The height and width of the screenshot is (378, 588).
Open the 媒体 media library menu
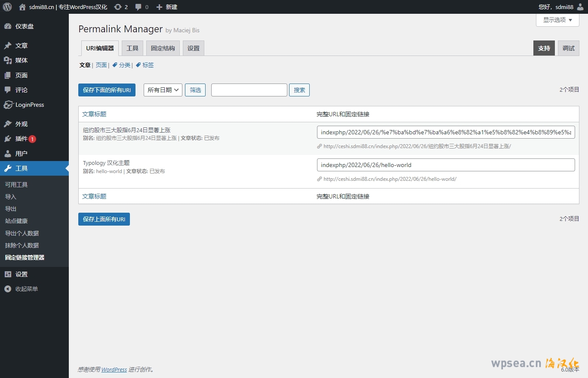(x=21, y=60)
